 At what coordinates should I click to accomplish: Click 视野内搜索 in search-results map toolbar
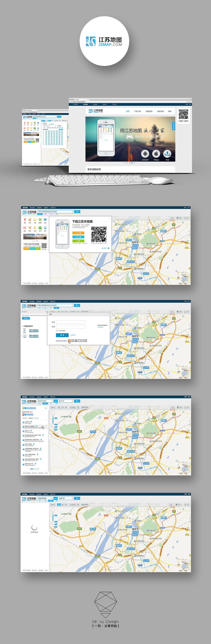pyautogui.click(x=85, y=407)
